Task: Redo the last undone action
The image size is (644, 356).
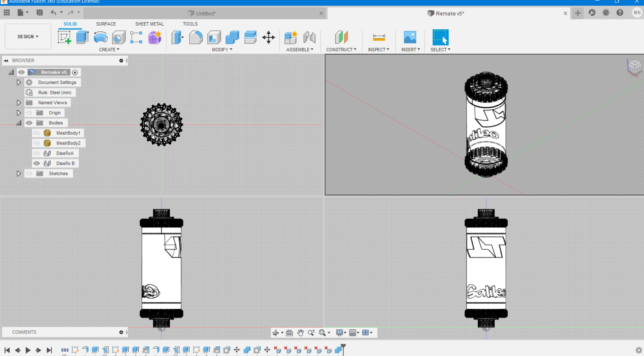Action: (x=71, y=13)
